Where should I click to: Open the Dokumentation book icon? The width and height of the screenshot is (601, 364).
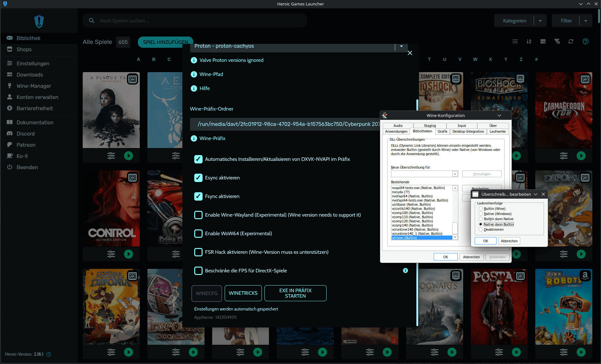(x=10, y=122)
